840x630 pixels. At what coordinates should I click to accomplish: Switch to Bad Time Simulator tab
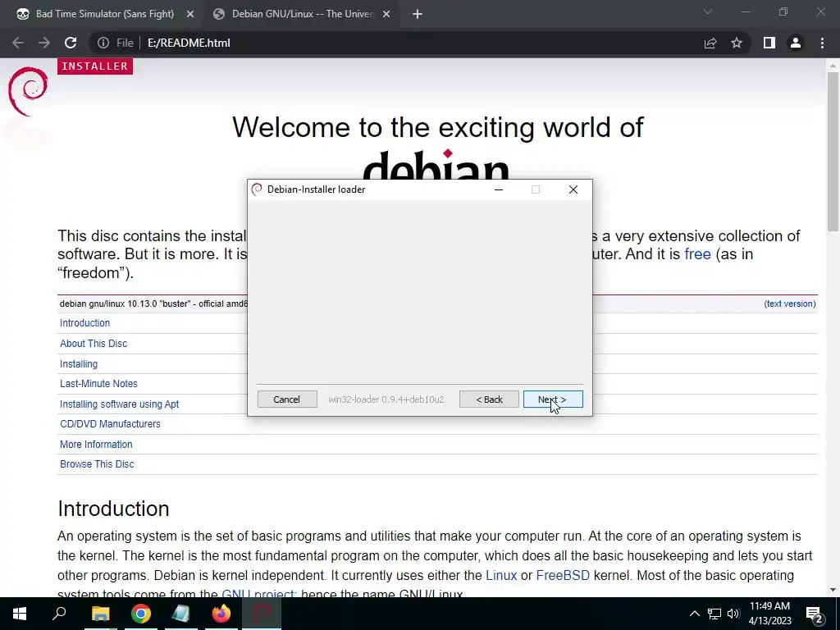tap(104, 14)
